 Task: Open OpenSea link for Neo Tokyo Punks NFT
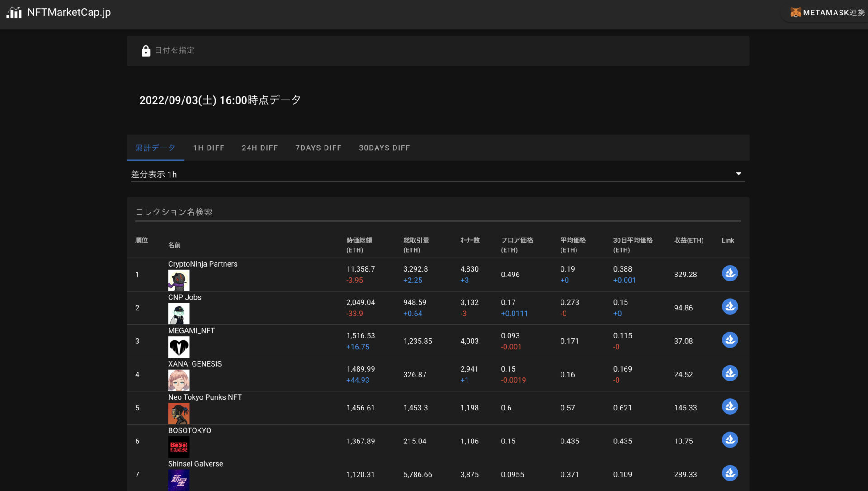tap(730, 406)
